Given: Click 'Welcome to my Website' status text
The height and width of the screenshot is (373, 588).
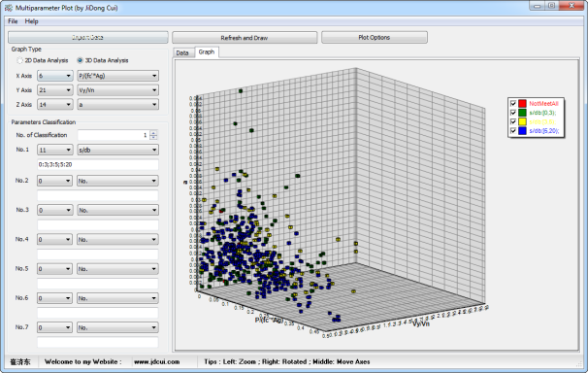Looking at the screenshot, I should point(82,361).
